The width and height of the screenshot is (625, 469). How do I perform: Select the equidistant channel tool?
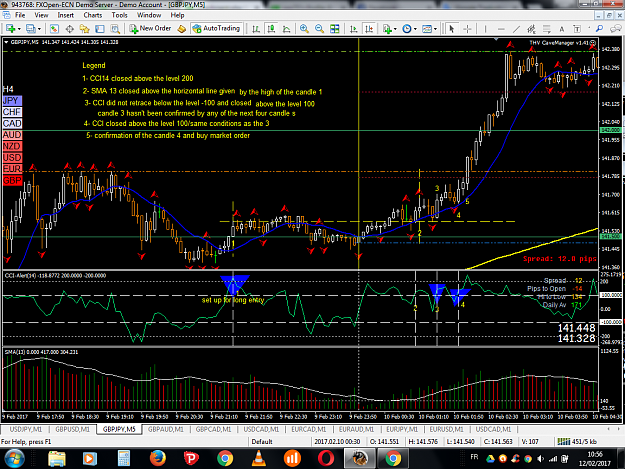point(531,29)
